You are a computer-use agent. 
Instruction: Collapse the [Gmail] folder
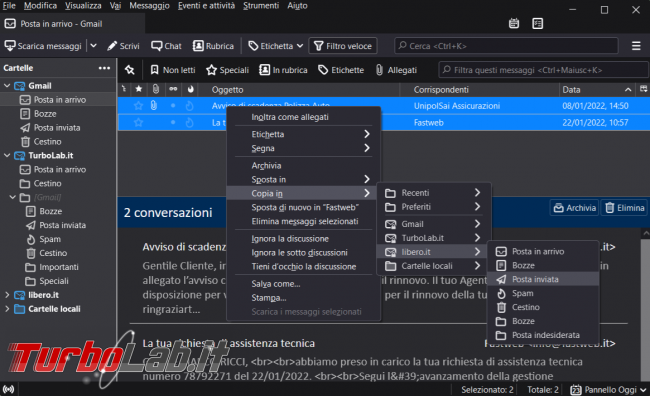coord(12,197)
